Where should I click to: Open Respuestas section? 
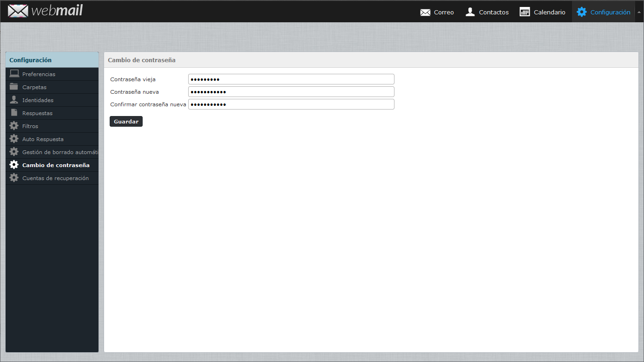pyautogui.click(x=52, y=113)
